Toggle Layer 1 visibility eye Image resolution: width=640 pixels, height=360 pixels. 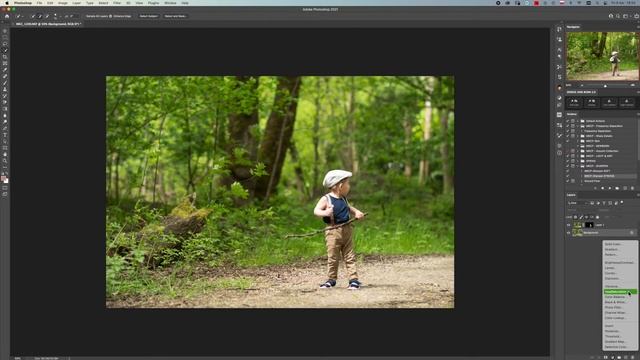click(568, 225)
